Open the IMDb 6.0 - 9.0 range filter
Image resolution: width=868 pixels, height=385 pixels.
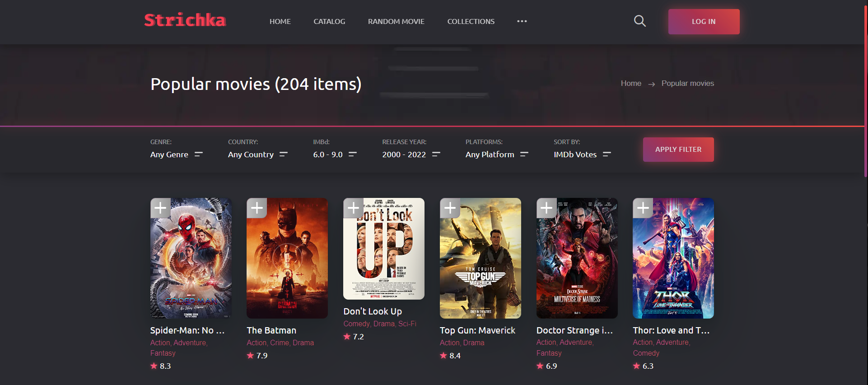[x=335, y=155]
